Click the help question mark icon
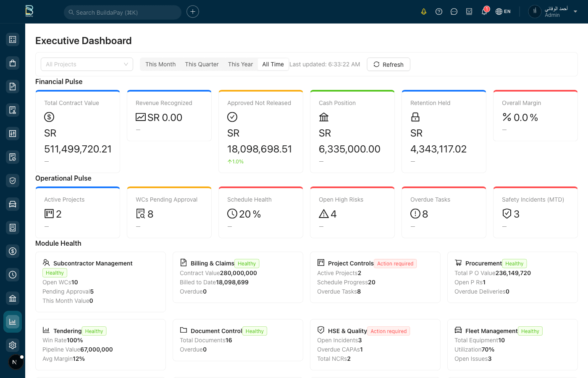The height and width of the screenshot is (378, 588). tap(438, 11)
